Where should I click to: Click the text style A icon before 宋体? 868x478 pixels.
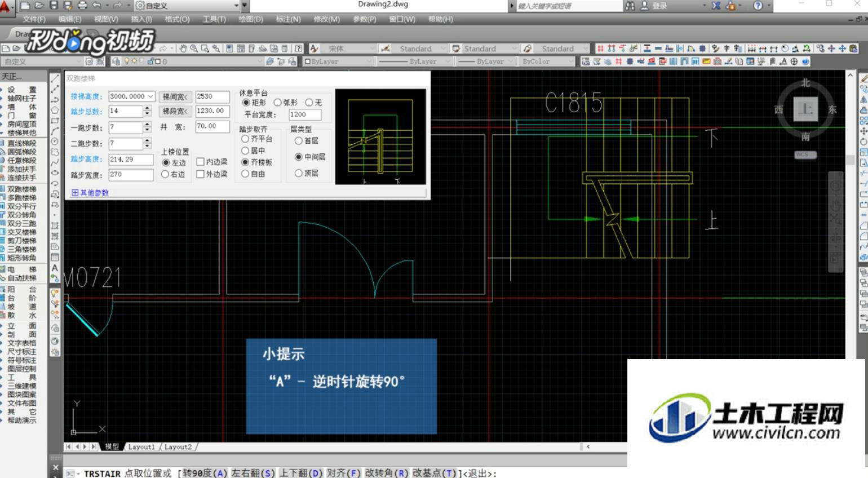tap(314, 48)
